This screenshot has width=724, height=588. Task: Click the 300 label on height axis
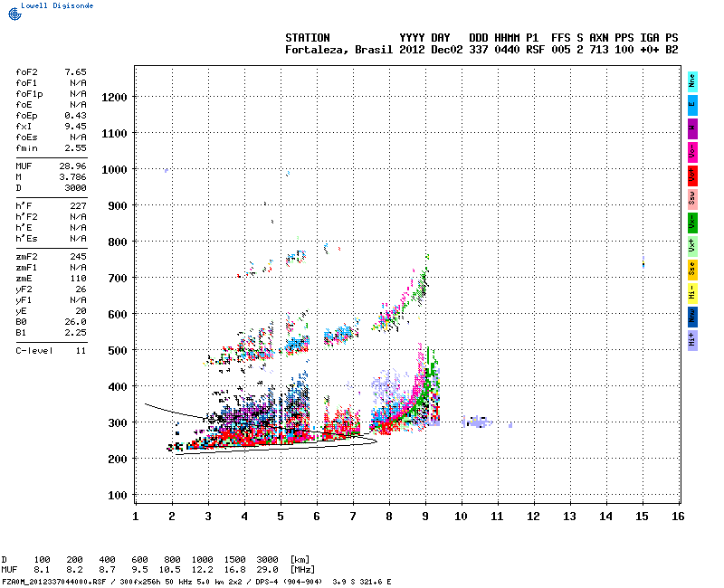(x=118, y=423)
